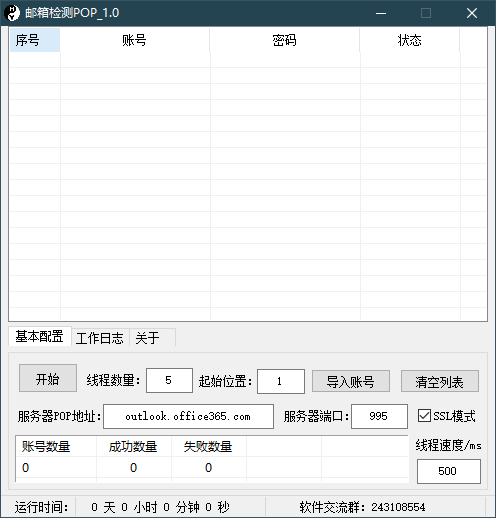Viewport: 496px width, 518px height.
Task: Focus the 线程数量 input field
Action: [x=169, y=380]
